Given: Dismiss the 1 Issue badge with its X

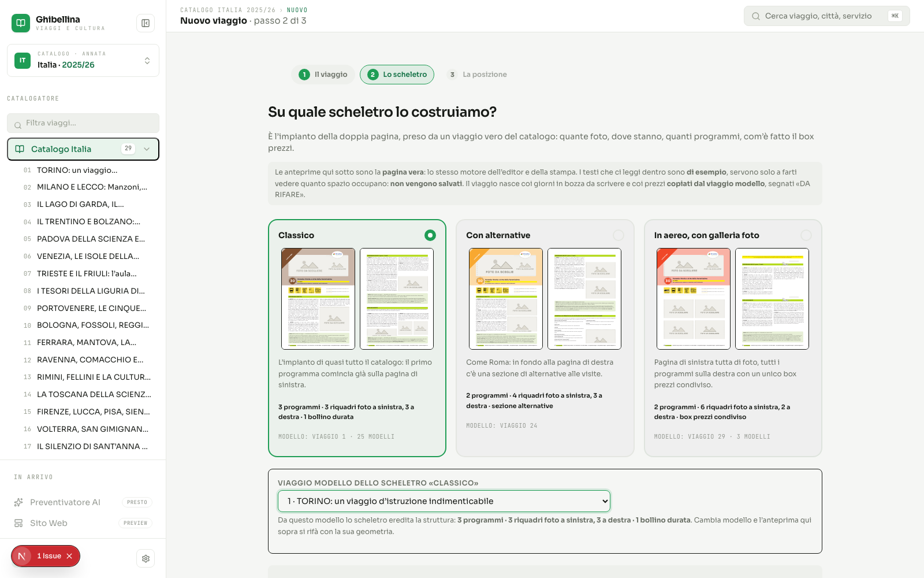Looking at the screenshot, I should pos(69,556).
